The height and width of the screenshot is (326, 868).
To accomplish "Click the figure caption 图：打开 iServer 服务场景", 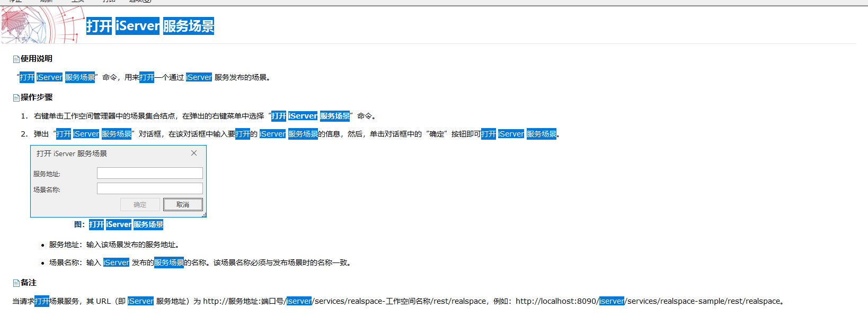I will pos(119,224).
